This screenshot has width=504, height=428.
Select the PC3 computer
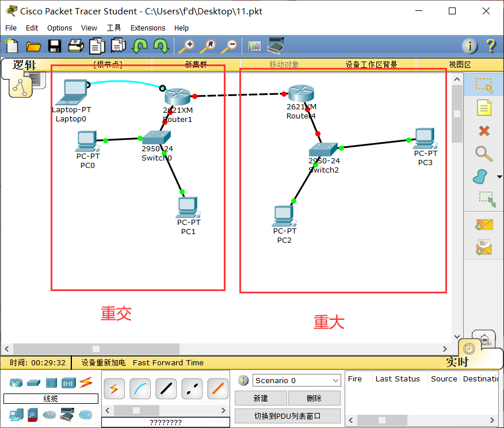(425, 139)
